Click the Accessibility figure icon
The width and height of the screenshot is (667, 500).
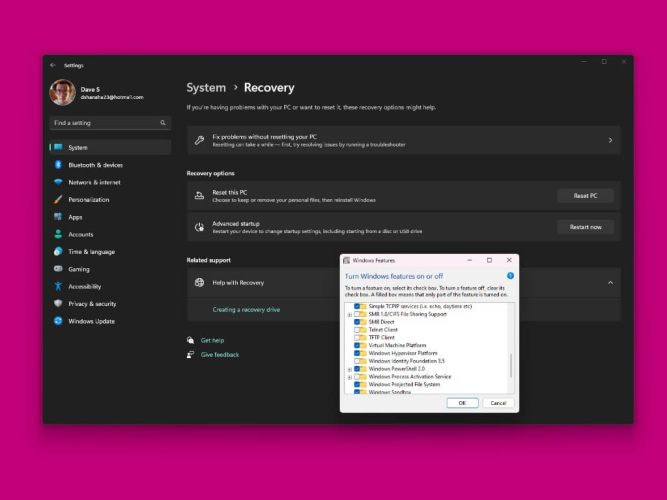pos(58,286)
